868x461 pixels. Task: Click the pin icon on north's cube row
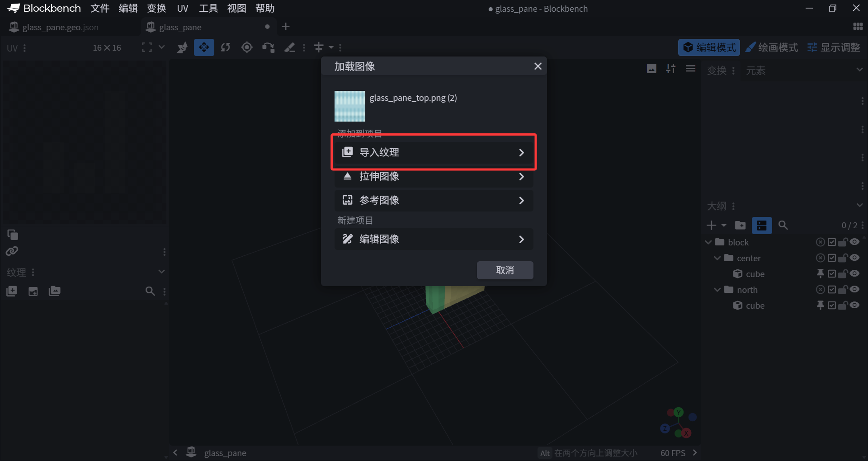(820, 305)
